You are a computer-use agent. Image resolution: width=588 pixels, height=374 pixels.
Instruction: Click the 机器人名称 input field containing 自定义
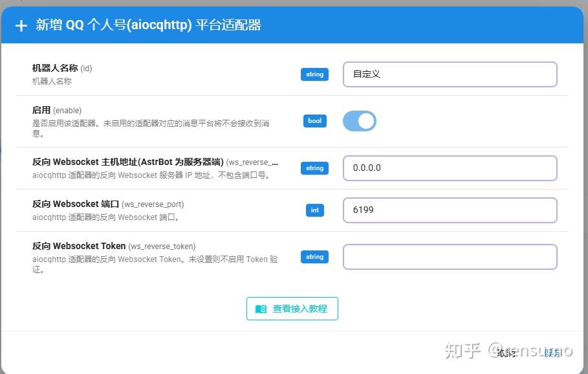[450, 74]
